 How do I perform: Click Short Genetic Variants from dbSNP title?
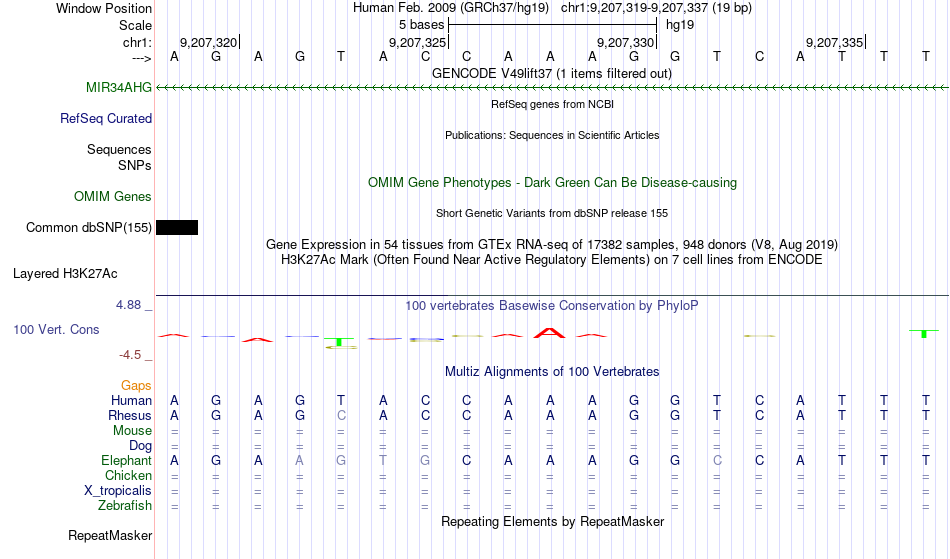click(x=552, y=213)
